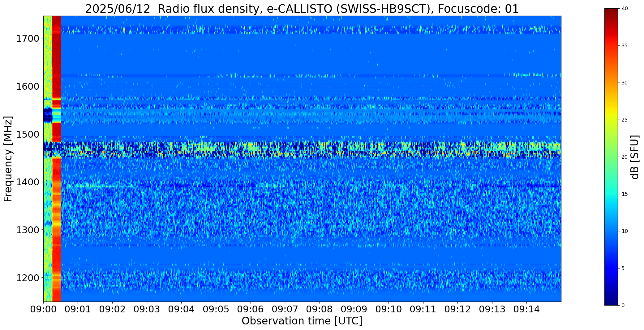Click the colorbar tick label 35
Image resolution: width=644 pixels, height=330 pixels.
click(x=625, y=46)
